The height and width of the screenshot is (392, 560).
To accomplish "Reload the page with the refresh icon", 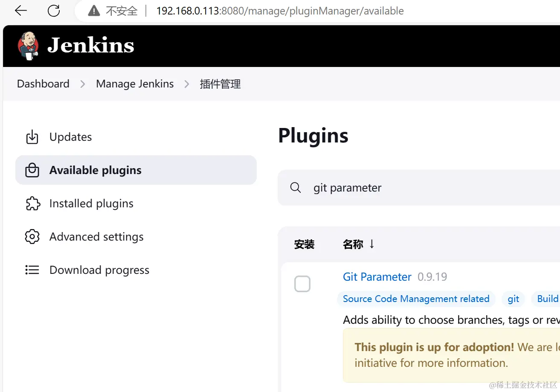I will (x=54, y=11).
